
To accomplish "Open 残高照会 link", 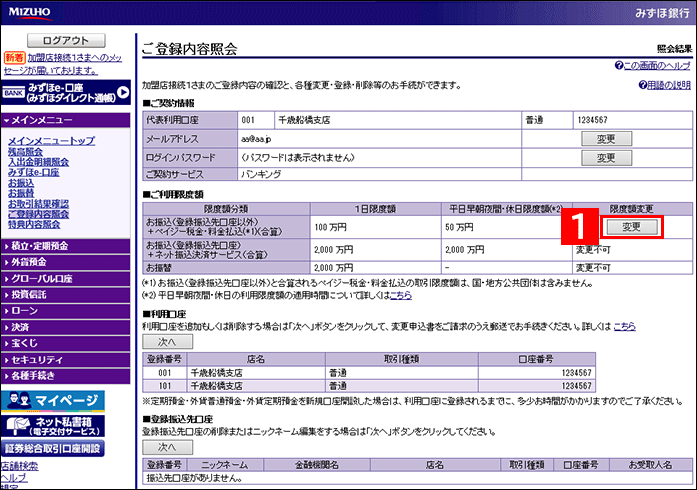I will 25,152.
